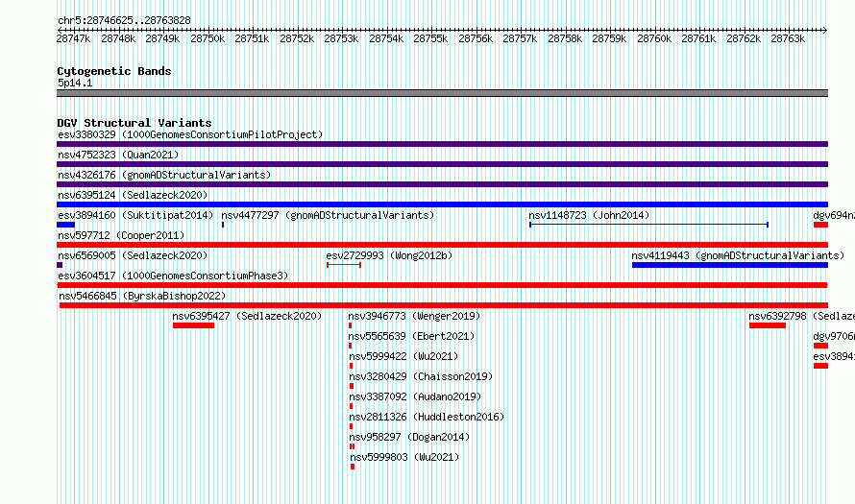Open the esv3894160 (Suktitipat2014) label
This screenshot has height=504, width=855.
pyautogui.click(x=135, y=215)
